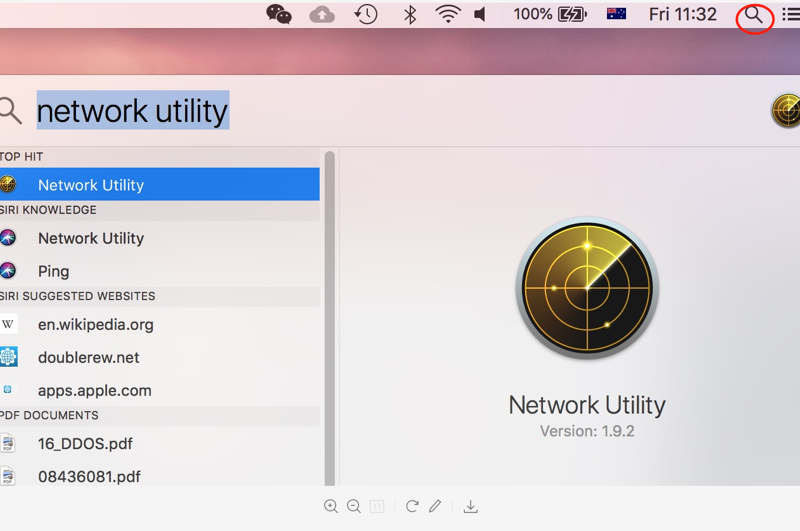Zoom out with the image viewer toolbar

(x=354, y=506)
